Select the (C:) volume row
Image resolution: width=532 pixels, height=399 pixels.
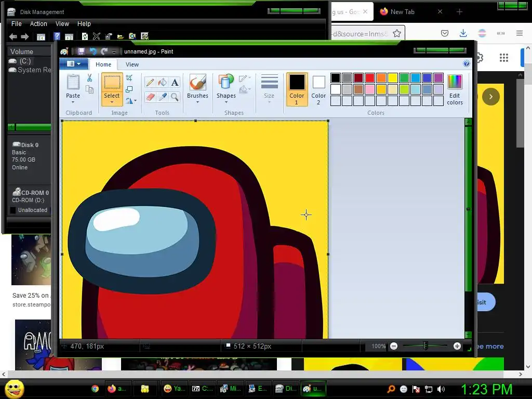pyautogui.click(x=29, y=61)
